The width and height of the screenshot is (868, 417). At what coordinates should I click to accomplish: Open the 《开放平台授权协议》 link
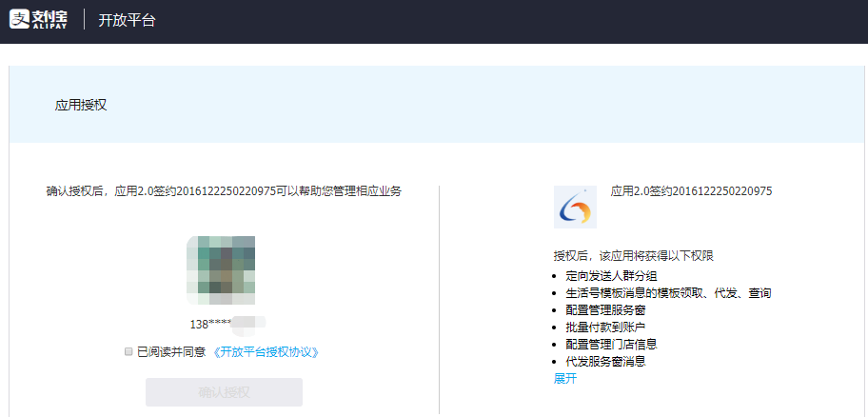(x=266, y=351)
